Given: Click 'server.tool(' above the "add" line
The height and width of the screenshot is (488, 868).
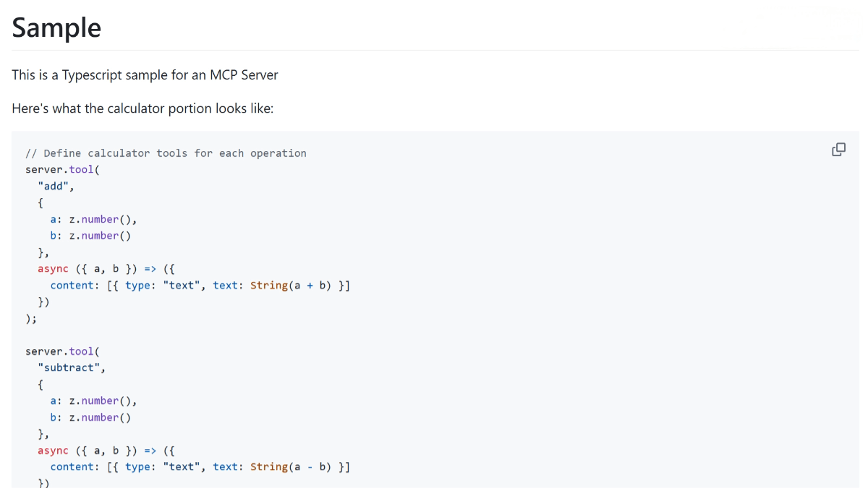Looking at the screenshot, I should 62,169.
